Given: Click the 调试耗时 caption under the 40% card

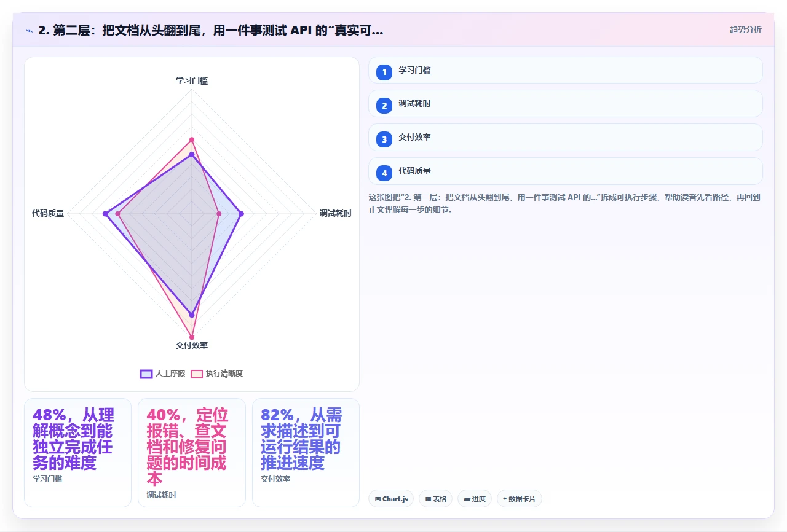Looking at the screenshot, I should [161, 495].
